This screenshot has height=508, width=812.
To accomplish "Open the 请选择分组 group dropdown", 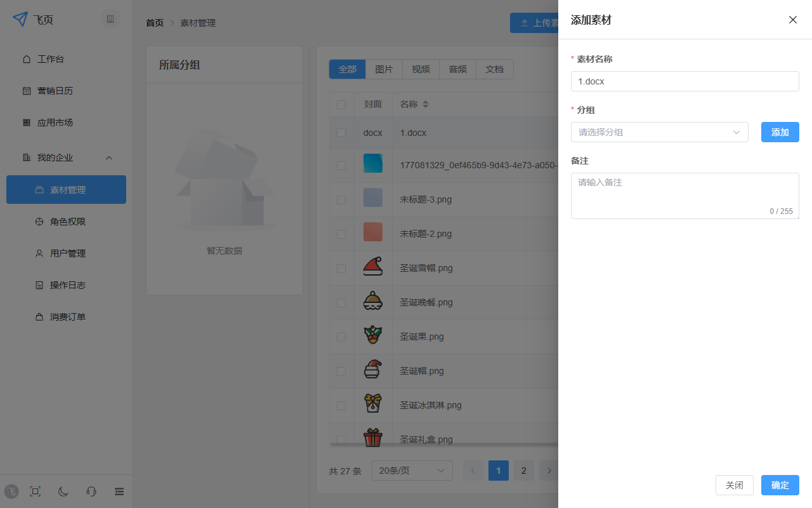I will tap(659, 132).
